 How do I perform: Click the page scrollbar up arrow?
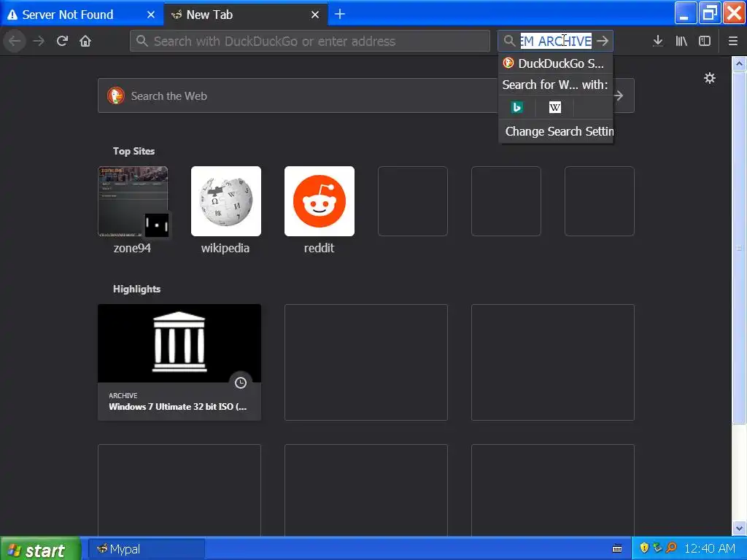739,64
